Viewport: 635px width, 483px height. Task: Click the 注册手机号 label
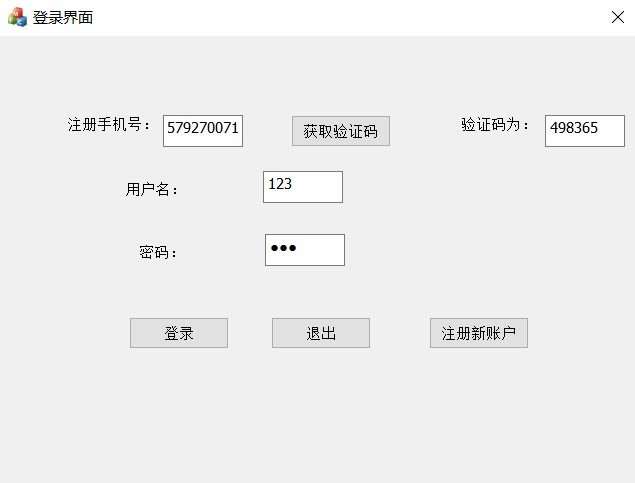pos(109,125)
